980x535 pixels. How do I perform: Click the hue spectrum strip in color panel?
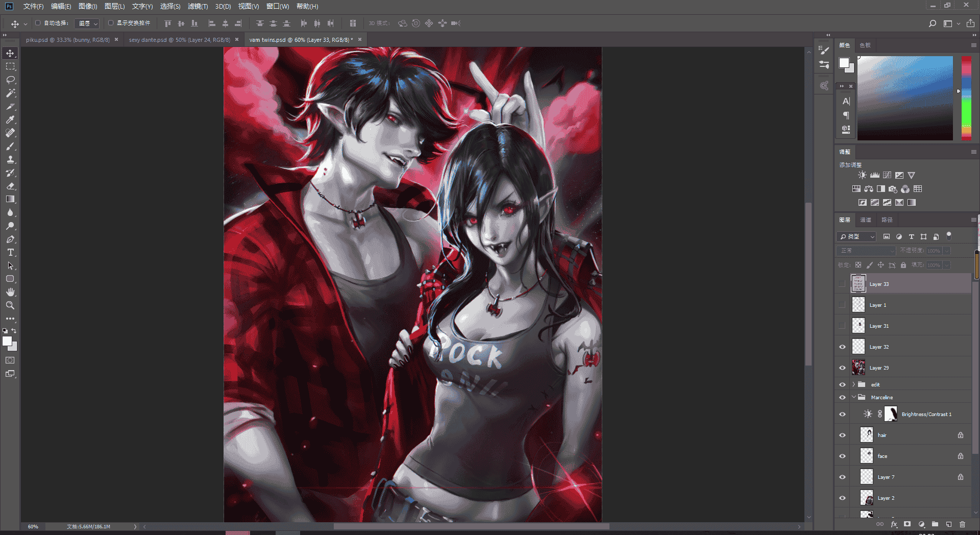click(966, 98)
